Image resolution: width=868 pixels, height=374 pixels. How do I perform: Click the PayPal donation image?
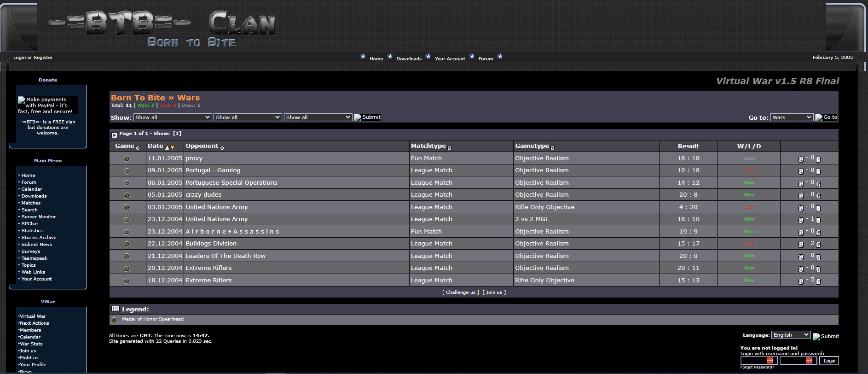47,105
